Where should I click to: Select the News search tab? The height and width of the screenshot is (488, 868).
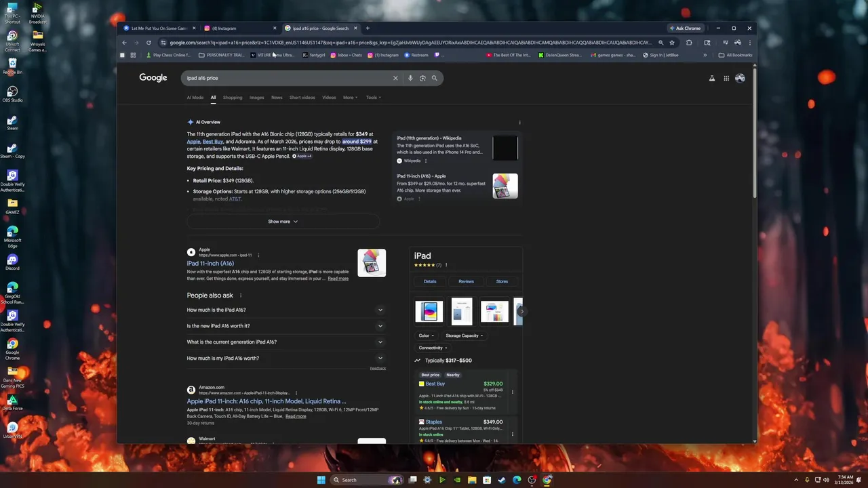(x=277, y=98)
